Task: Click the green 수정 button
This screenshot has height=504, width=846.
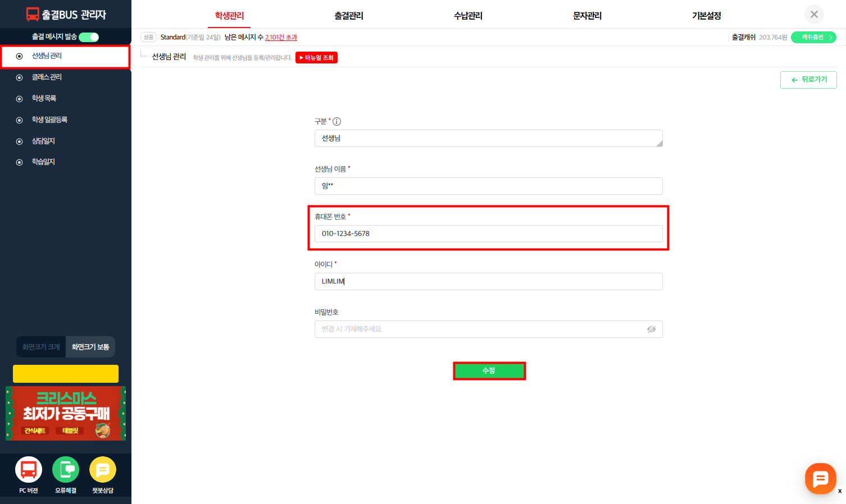Action: click(x=489, y=371)
